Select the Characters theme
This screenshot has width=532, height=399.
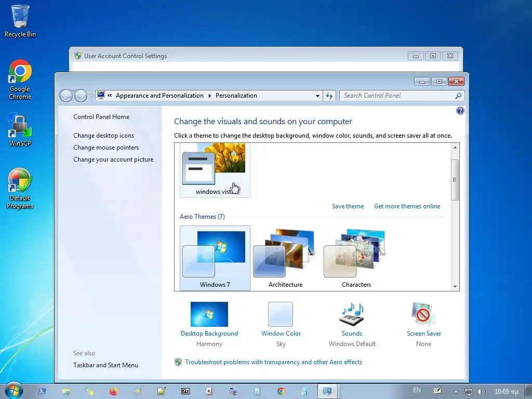pyautogui.click(x=356, y=258)
